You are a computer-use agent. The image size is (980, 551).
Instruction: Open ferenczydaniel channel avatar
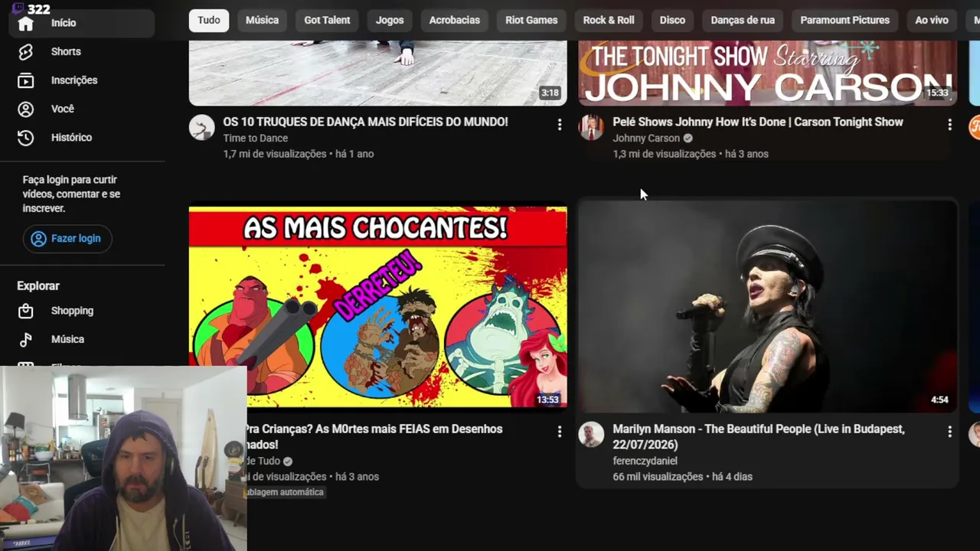[x=591, y=434]
